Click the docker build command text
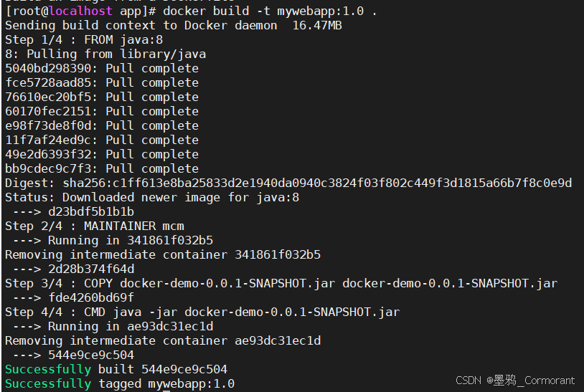This screenshot has width=584, height=392. (x=260, y=11)
